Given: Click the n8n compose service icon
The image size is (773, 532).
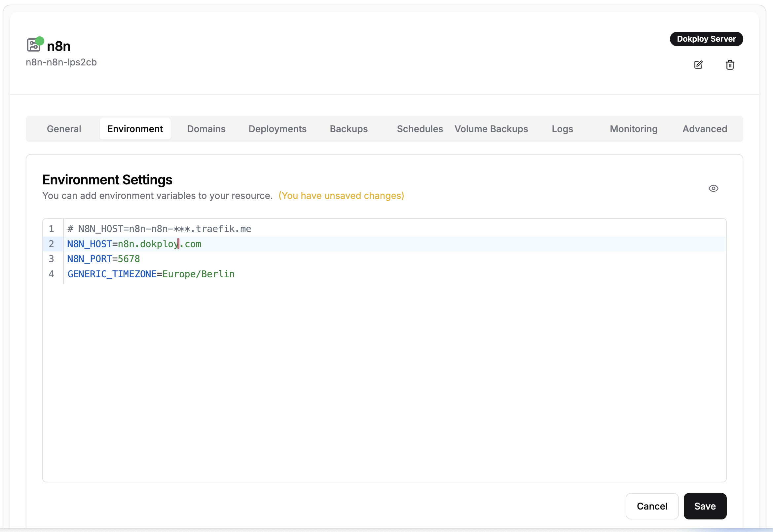Looking at the screenshot, I should [x=34, y=45].
